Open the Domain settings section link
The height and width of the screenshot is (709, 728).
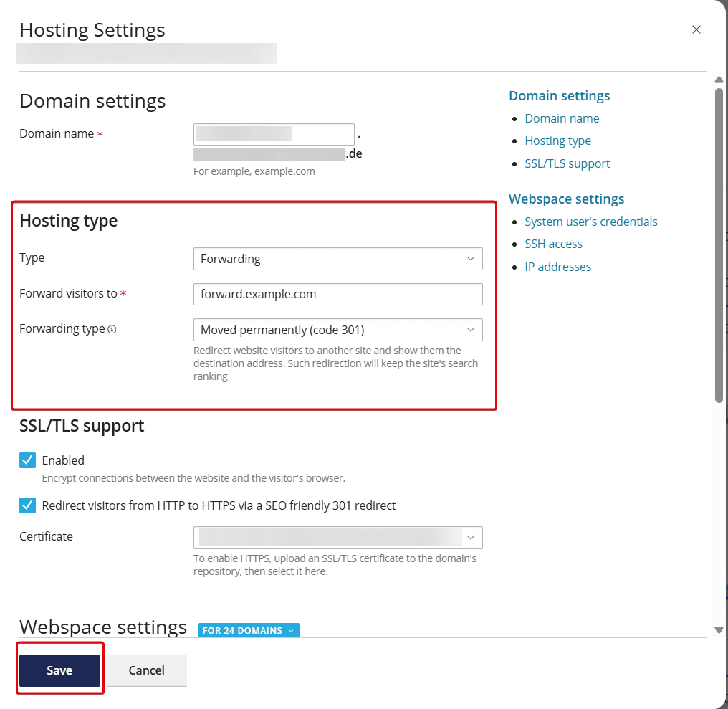(559, 95)
